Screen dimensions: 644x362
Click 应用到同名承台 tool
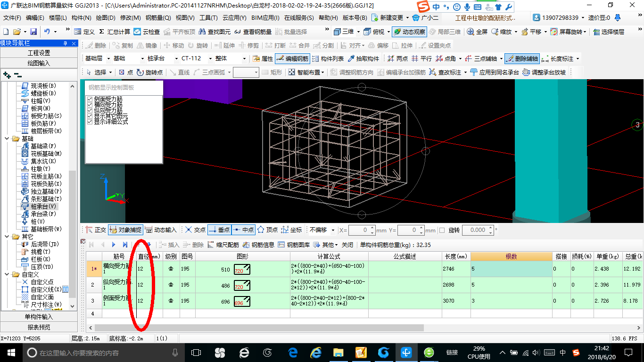pyautogui.click(x=495, y=72)
